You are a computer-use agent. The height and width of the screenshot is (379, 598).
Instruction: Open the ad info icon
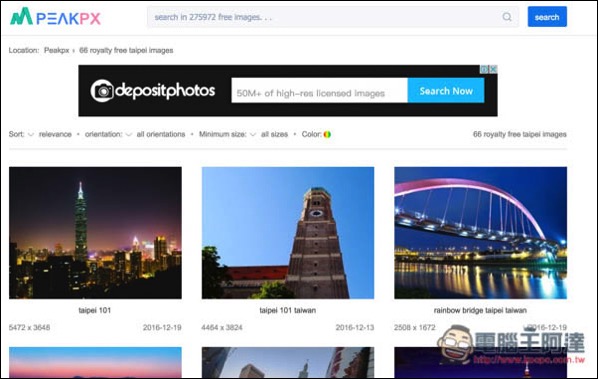484,69
